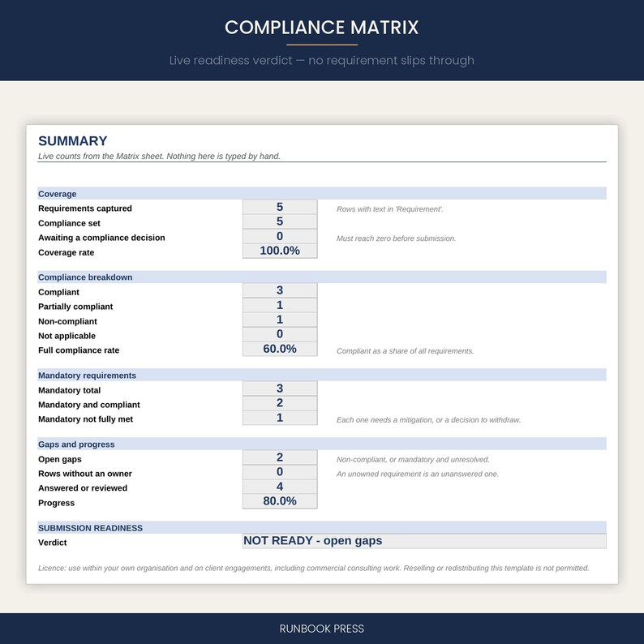This screenshot has height=644, width=644.
Task: Select the 'Live readiness verdict' subtitle
Action: pos(321,60)
